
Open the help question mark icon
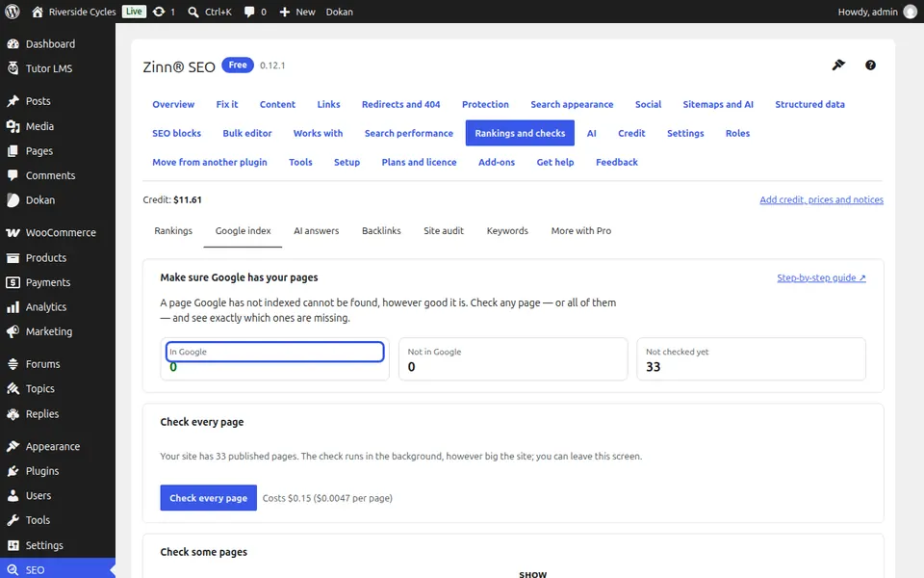click(x=870, y=66)
